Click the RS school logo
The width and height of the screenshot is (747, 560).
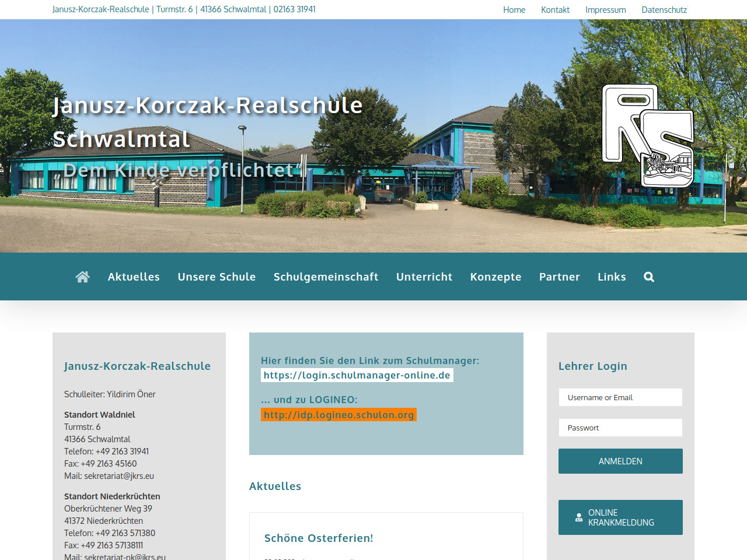click(x=647, y=136)
